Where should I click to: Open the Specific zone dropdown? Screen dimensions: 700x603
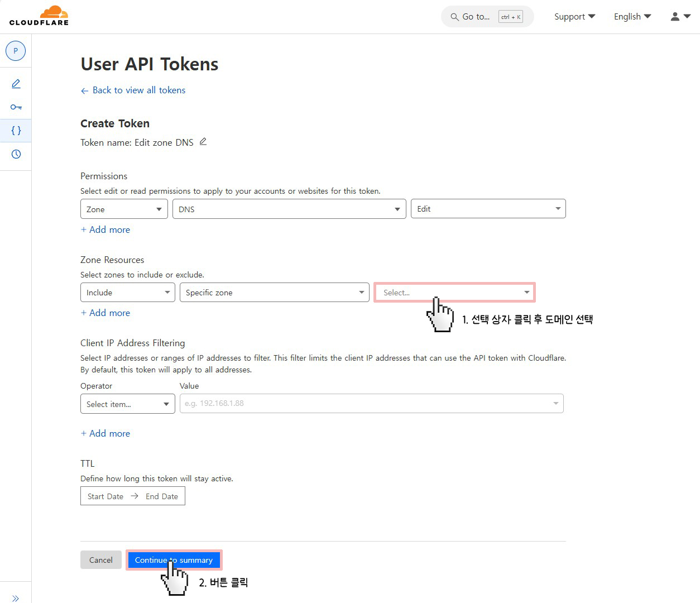[275, 293]
